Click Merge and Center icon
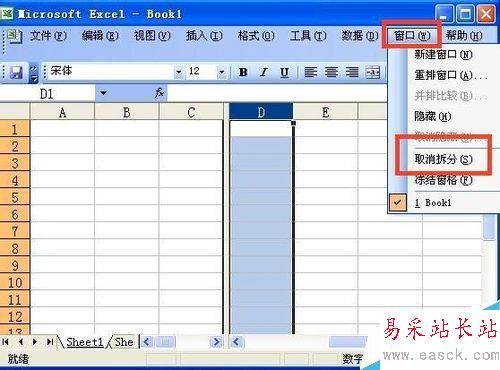Image resolution: width=500 pixels, height=370 pixels. [373, 72]
